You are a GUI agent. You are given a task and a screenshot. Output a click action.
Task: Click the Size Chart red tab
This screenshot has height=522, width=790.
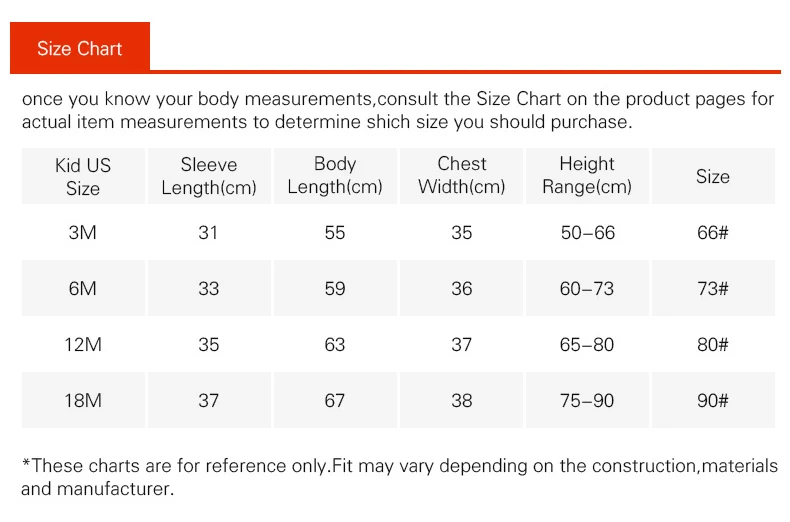(80, 47)
